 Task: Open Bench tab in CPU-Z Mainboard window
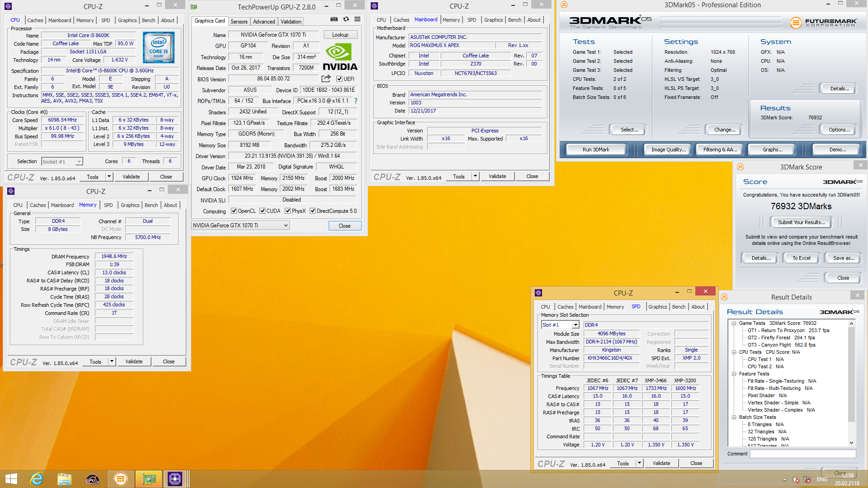pos(514,20)
